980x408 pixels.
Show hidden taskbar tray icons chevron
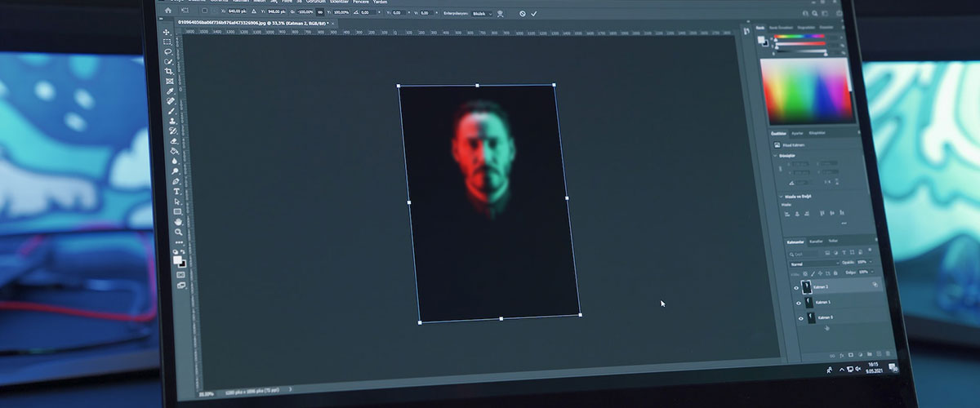pyautogui.click(x=842, y=370)
